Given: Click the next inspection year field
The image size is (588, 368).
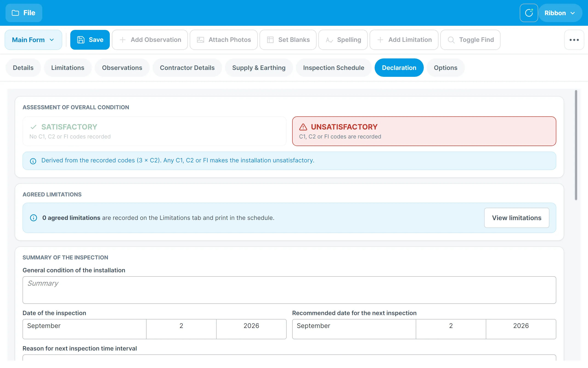Looking at the screenshot, I should click(x=521, y=329).
